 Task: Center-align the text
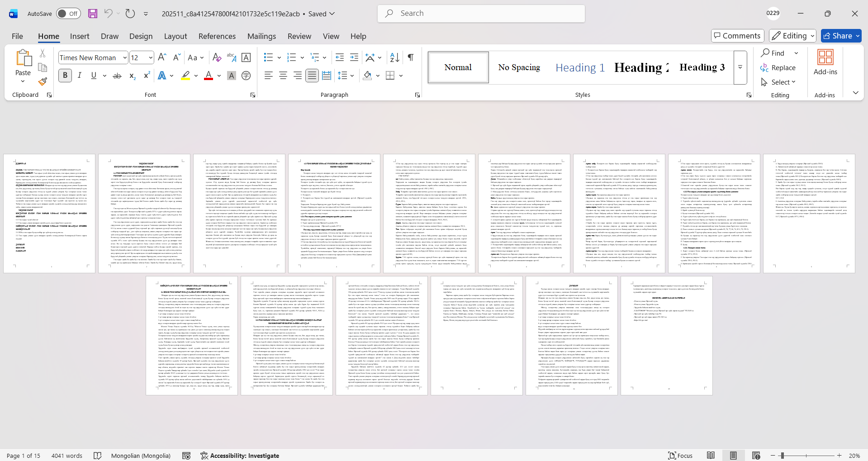coord(283,76)
